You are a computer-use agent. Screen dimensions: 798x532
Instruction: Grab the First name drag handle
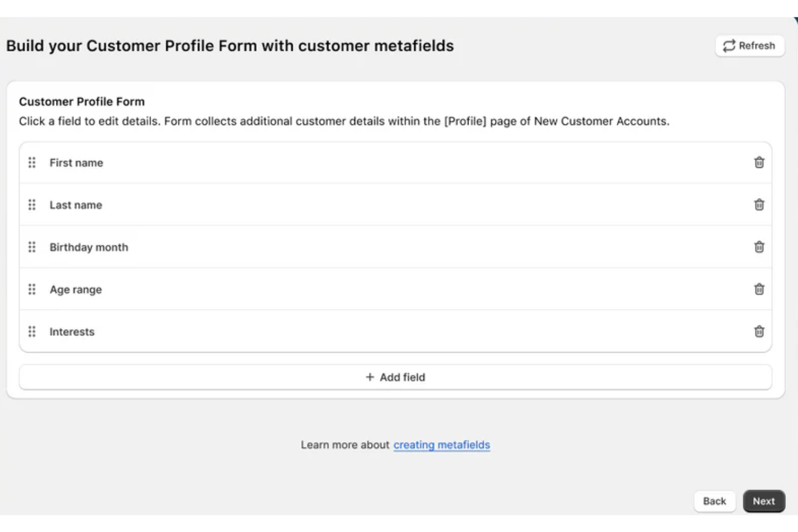pos(32,162)
